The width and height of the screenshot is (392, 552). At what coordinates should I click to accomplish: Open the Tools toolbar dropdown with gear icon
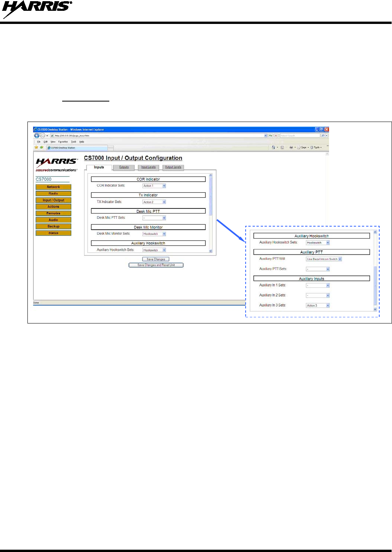coord(316,147)
